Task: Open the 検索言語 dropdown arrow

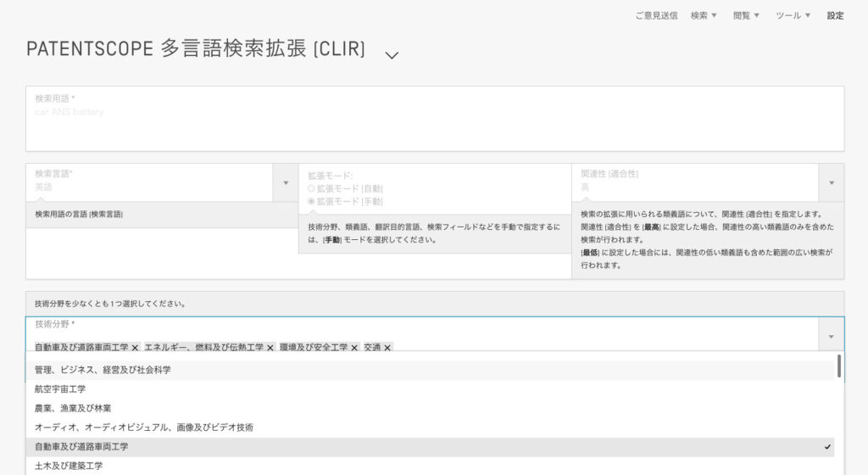Action: (285, 182)
